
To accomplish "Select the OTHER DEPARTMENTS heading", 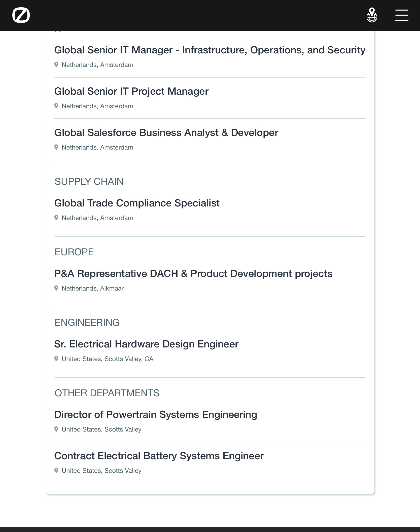I will point(107,393).
